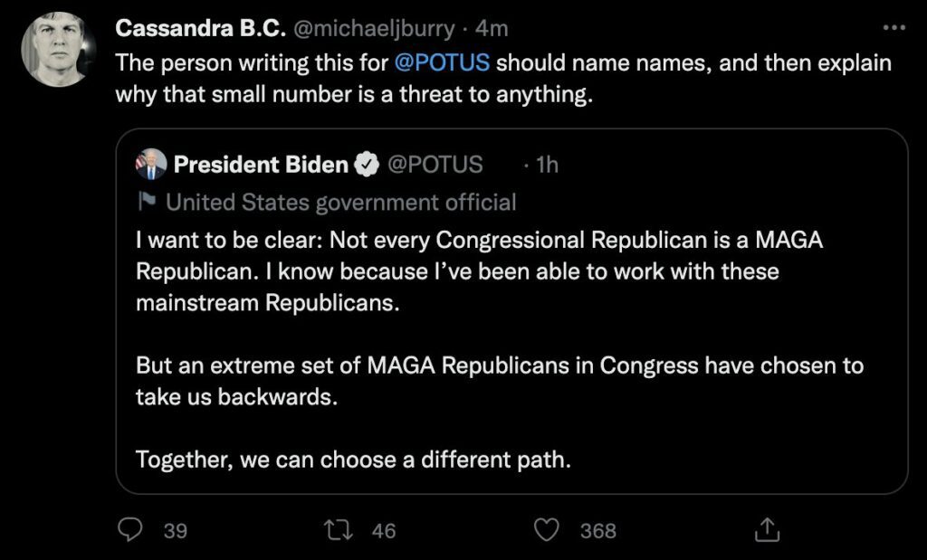927x560 pixels.
Task: Click the 39 replies count
Action: pyautogui.click(x=175, y=531)
